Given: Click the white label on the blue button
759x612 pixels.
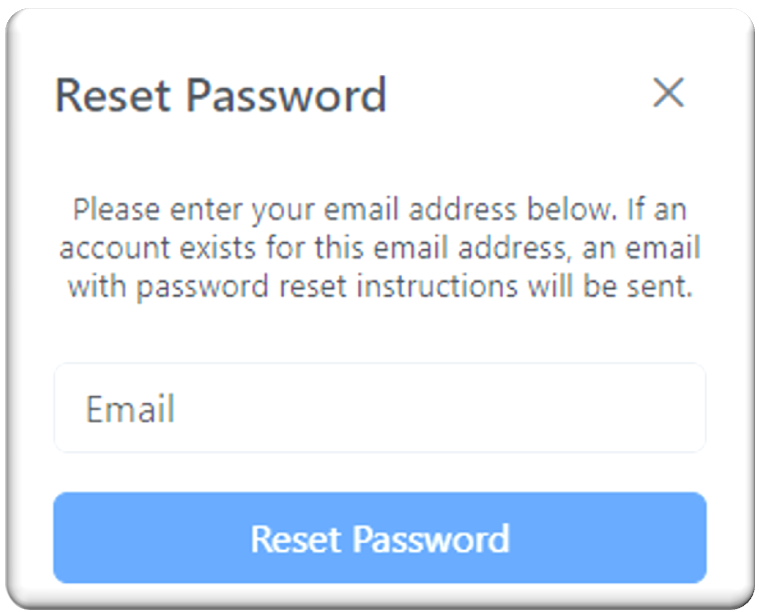Looking at the screenshot, I should click(380, 538).
